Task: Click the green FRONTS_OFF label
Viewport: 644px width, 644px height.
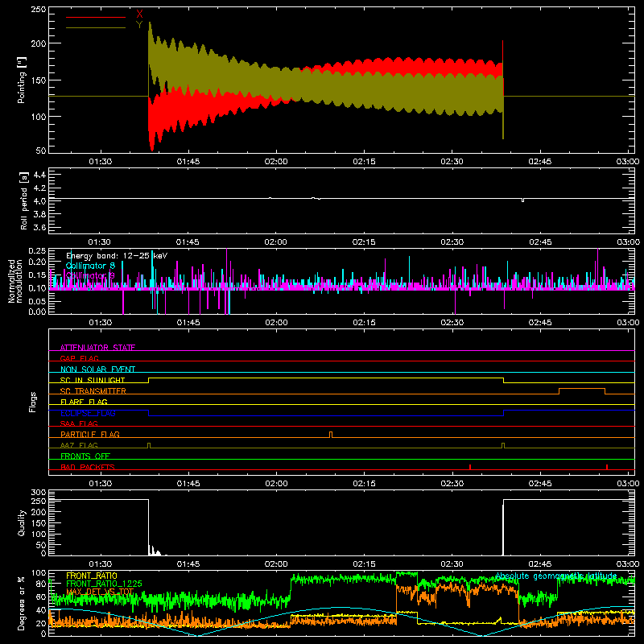Action: [85, 456]
